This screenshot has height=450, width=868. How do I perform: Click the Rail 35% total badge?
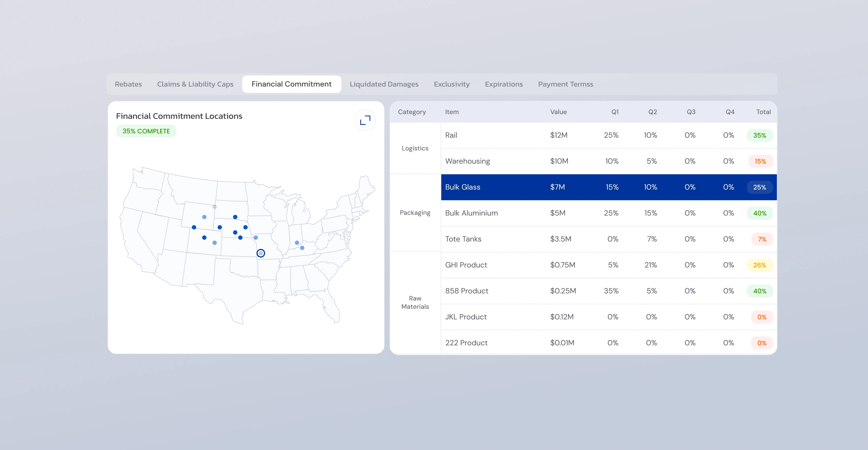pos(760,135)
